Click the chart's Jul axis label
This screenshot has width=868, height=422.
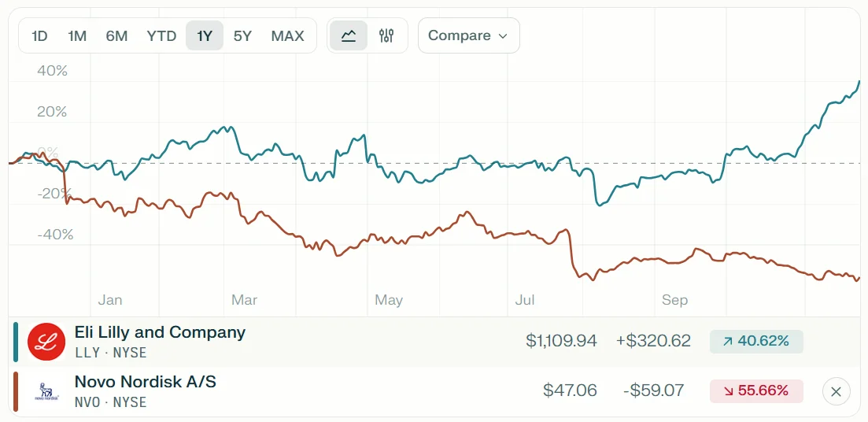click(x=525, y=300)
